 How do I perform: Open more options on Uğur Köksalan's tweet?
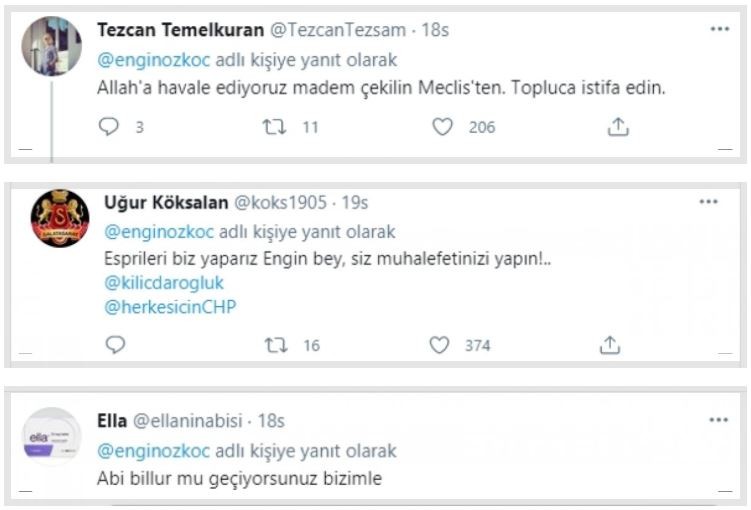[x=709, y=201]
